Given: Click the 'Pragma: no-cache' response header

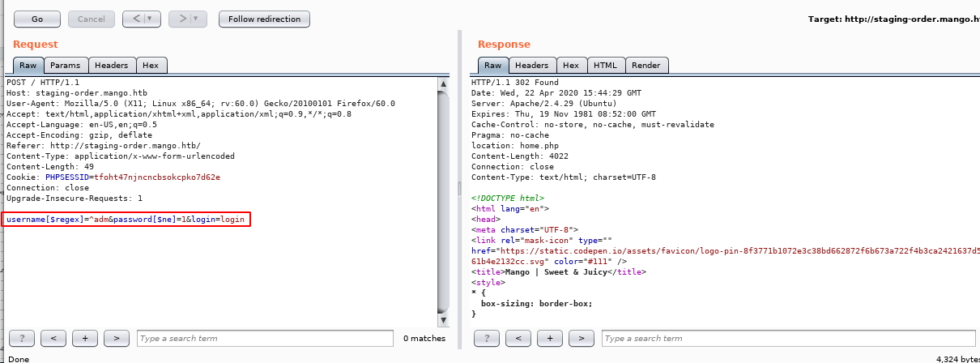Looking at the screenshot, I should pos(510,135).
